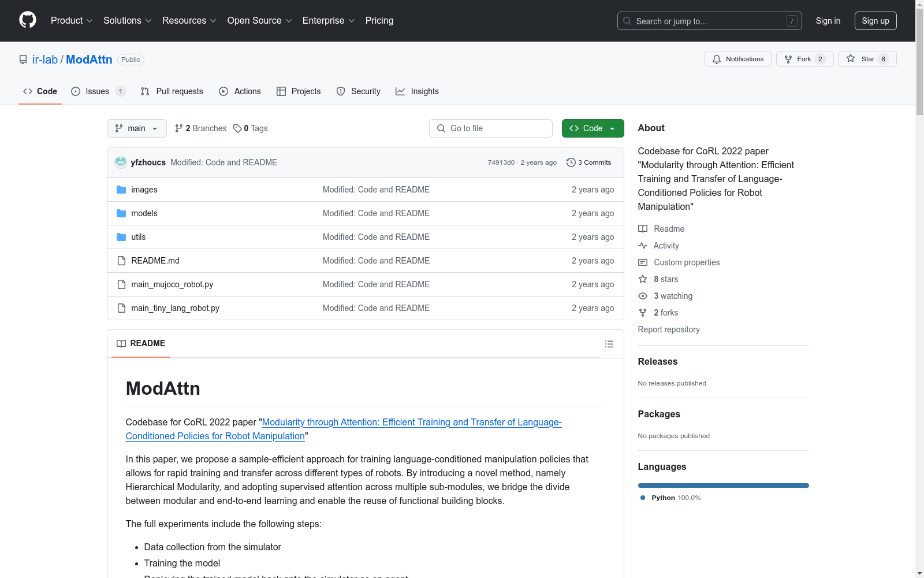Focus the Search or jump to field
Image resolution: width=924 pixels, height=578 pixels.
pyautogui.click(x=710, y=21)
